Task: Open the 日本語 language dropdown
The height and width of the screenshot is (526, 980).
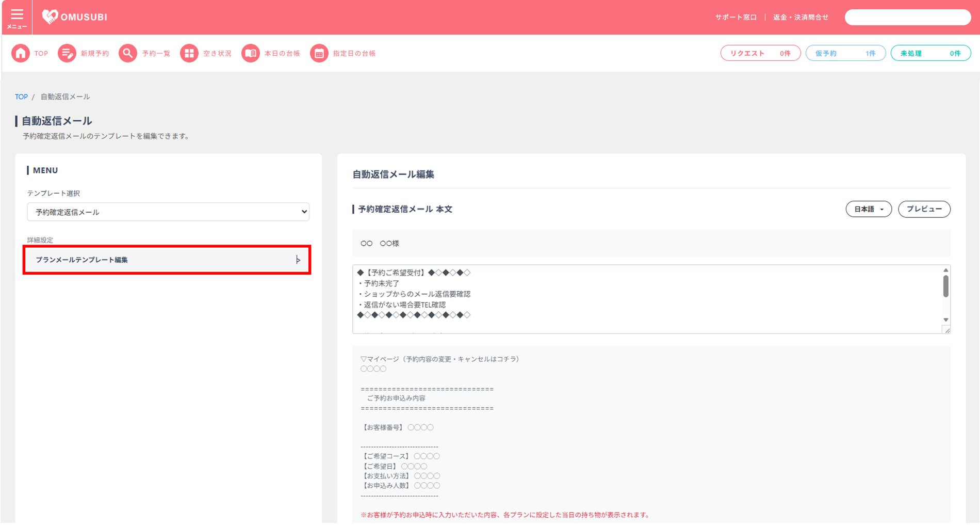Action: [869, 209]
